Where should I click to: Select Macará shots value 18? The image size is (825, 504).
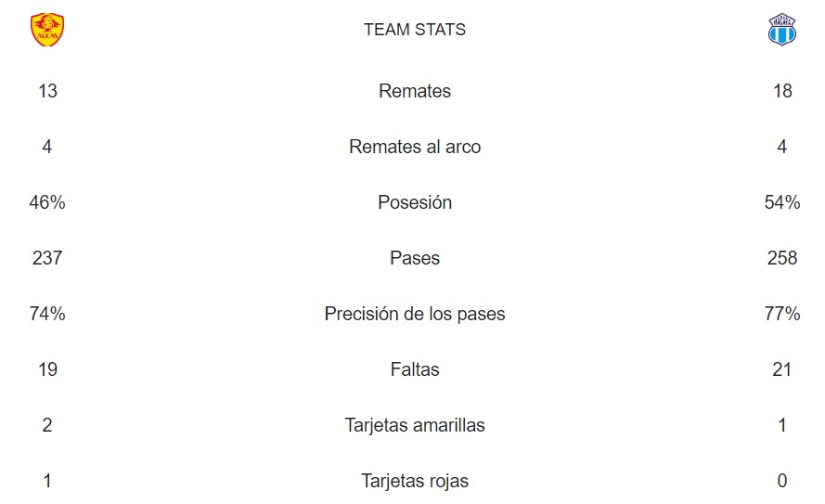coord(782,91)
